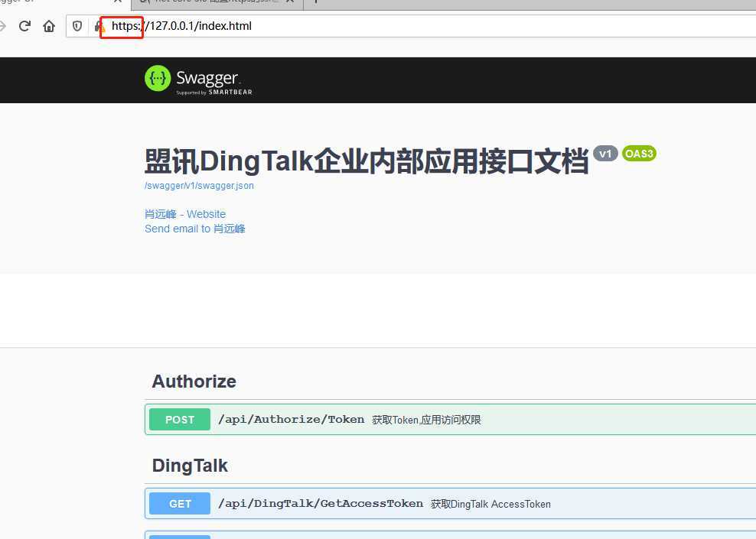Expand POST /api/Authorize/Token operation
This screenshot has width=756, height=539.
tap(451, 420)
